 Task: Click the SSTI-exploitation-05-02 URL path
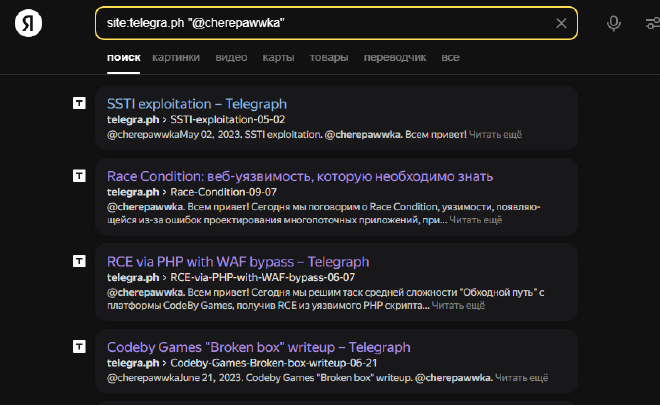[227, 120]
